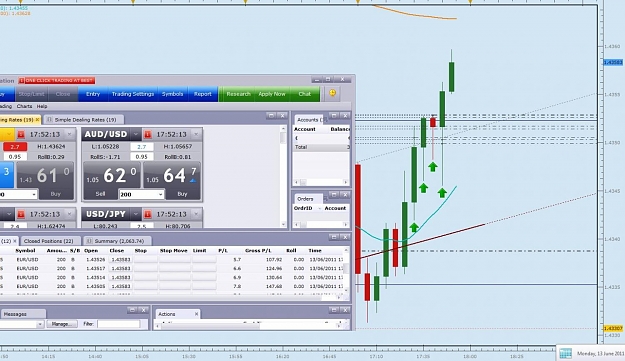The image size is (625, 361).
Task: Click the Manage... button in Messages
Action: (x=62, y=324)
